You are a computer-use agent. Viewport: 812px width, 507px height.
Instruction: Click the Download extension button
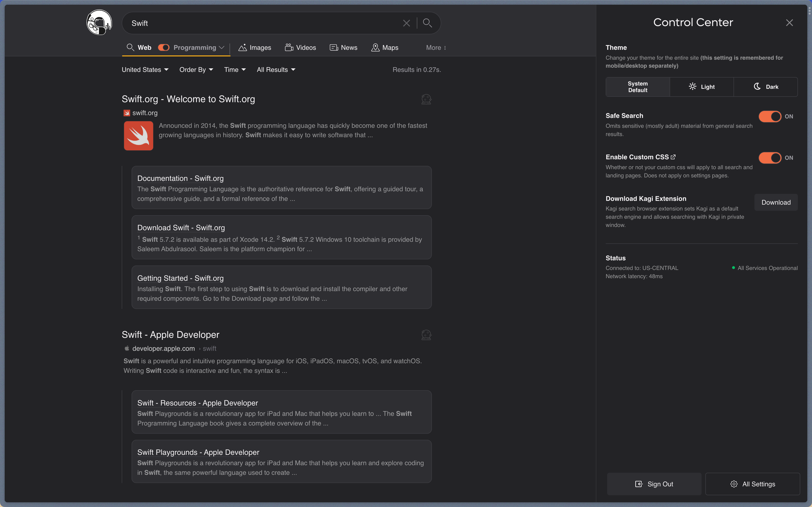coord(776,202)
